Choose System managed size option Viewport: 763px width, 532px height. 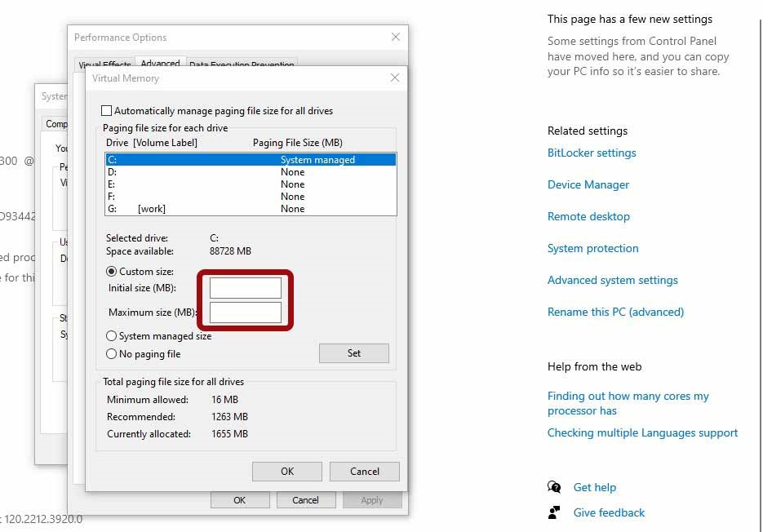[x=112, y=336]
